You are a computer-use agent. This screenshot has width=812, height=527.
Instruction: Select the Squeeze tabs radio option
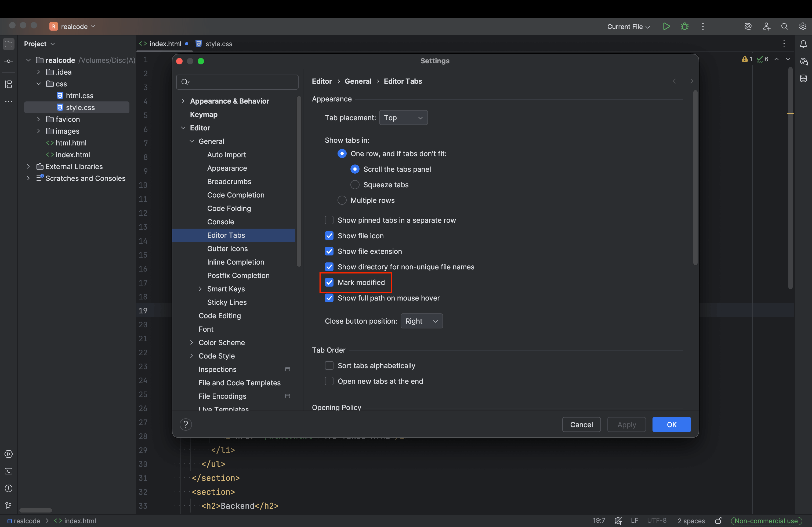[355, 185]
